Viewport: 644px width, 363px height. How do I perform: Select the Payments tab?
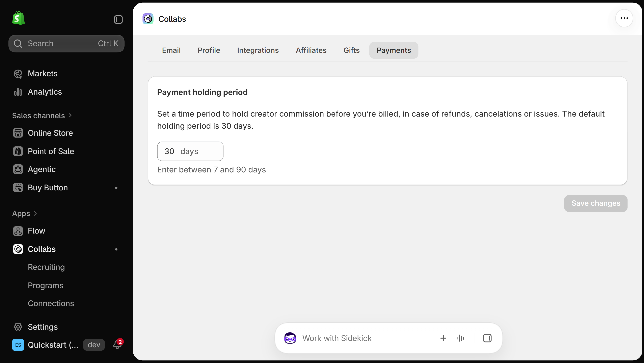[394, 50]
